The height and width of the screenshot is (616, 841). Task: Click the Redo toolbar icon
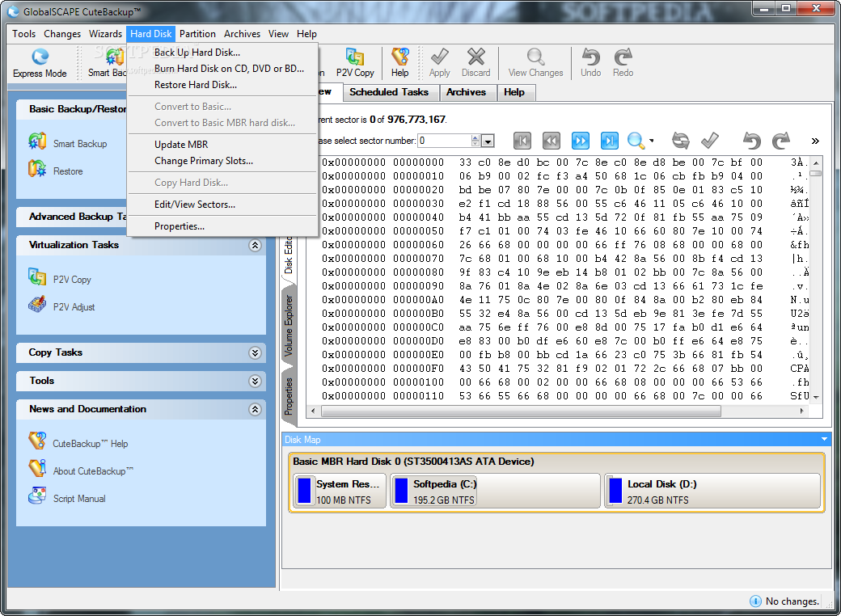[x=623, y=63]
